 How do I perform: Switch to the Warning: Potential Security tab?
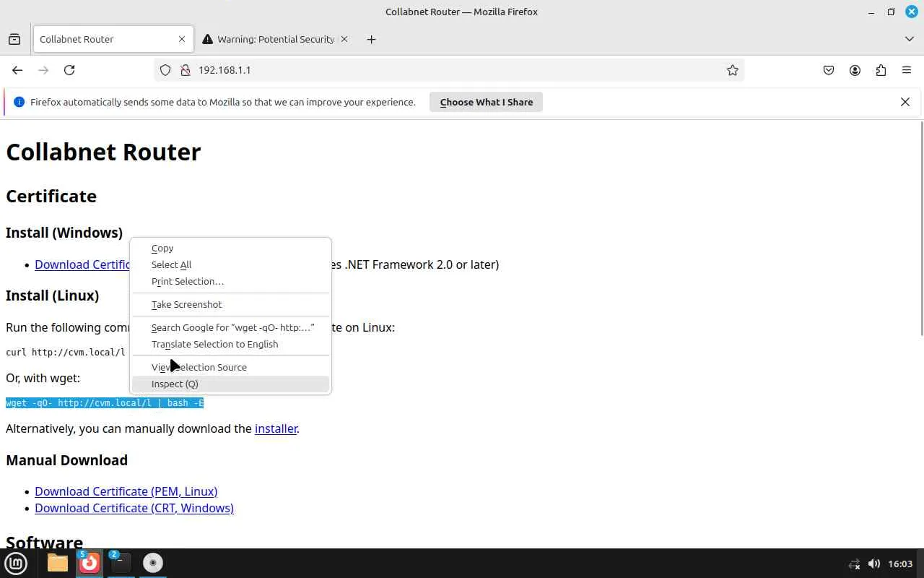click(x=274, y=39)
